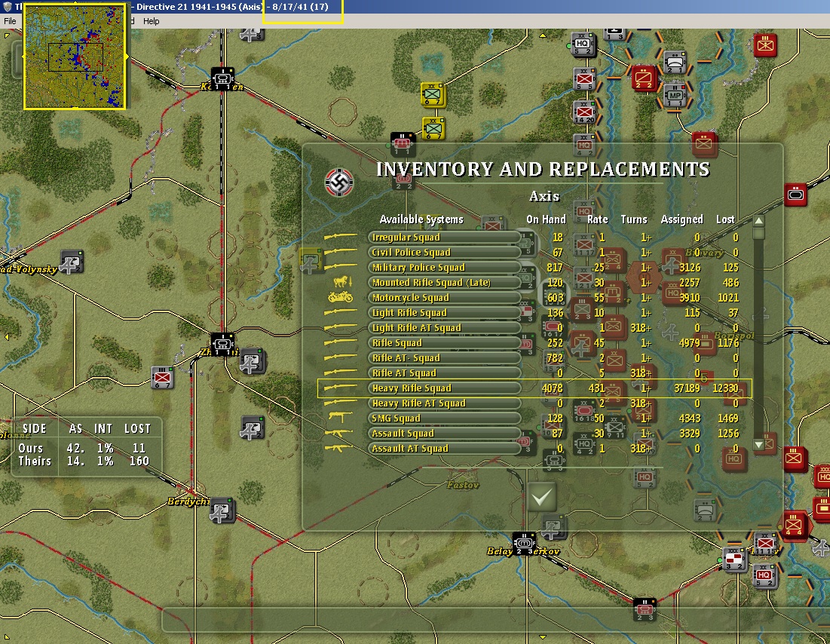
Task: Select the airfield icon near Berdychiv
Action: (x=222, y=511)
